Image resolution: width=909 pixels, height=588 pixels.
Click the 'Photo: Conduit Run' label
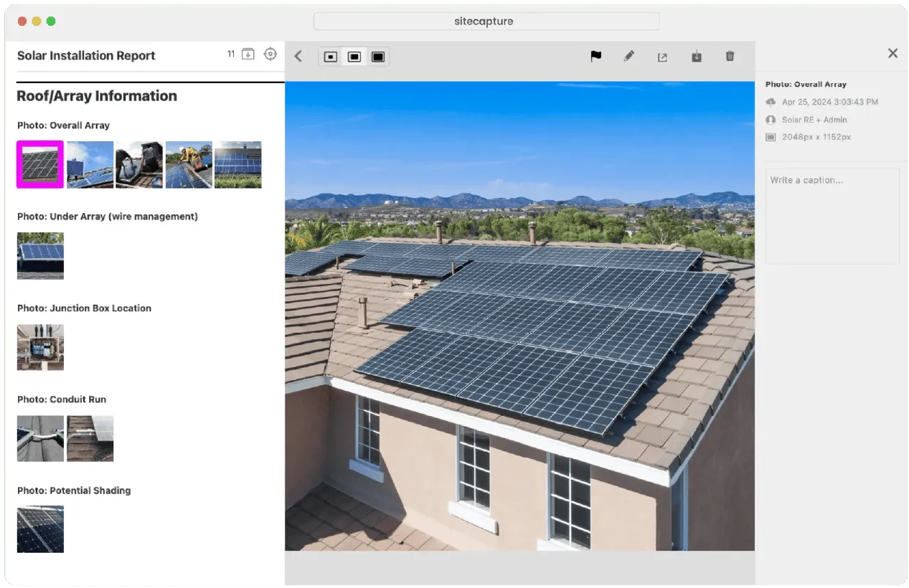62,399
